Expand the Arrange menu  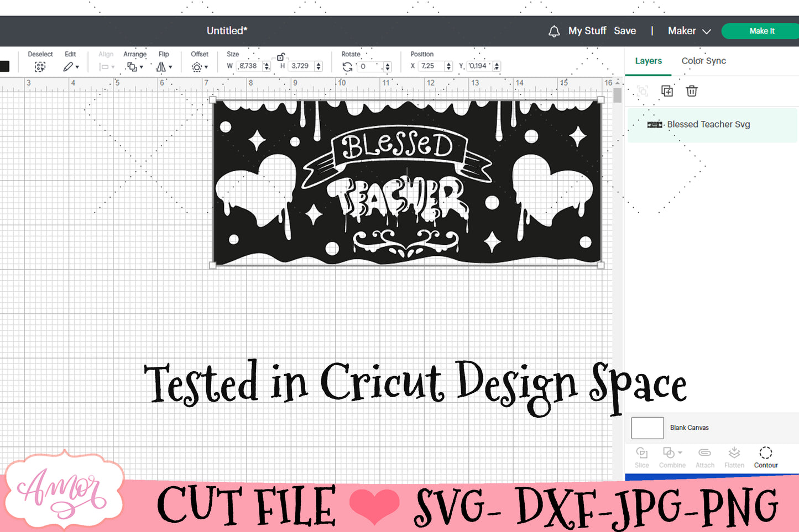tap(134, 67)
